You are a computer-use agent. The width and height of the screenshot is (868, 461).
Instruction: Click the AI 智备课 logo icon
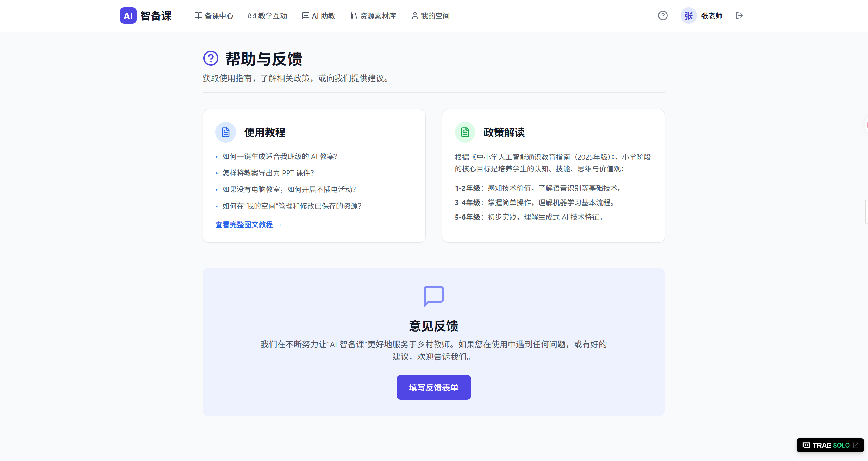128,16
